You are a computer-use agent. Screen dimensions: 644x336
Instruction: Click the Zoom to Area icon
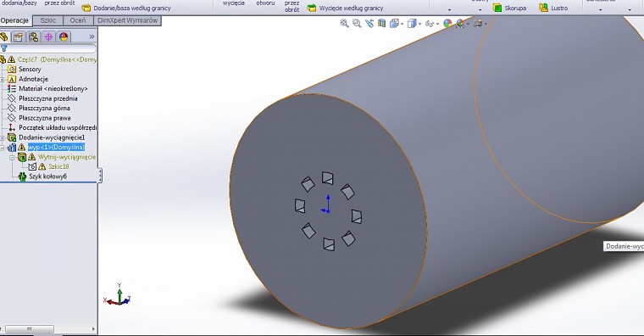click(357, 24)
